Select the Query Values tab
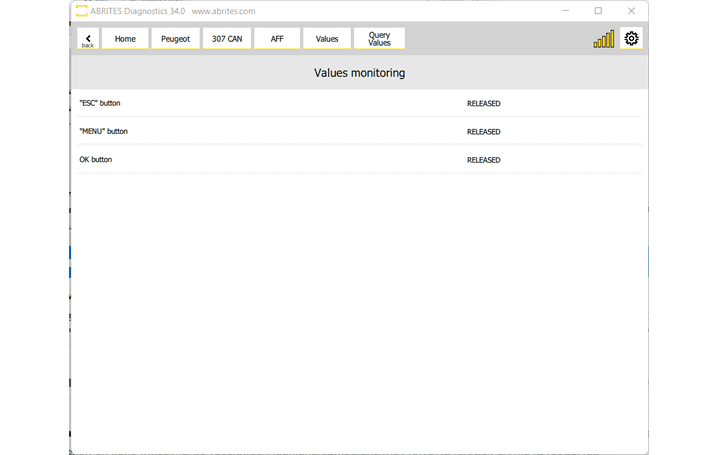The image size is (719, 455). pos(379,39)
